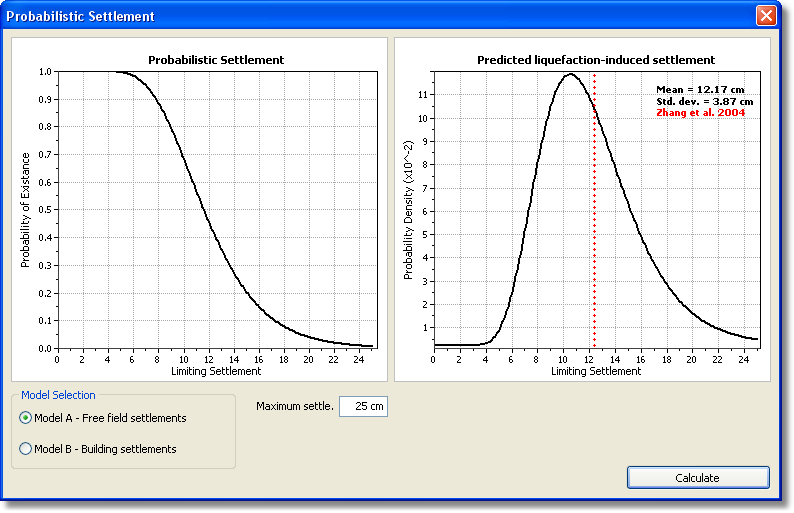Click Limiting Settlement label under right chart

[595, 371]
